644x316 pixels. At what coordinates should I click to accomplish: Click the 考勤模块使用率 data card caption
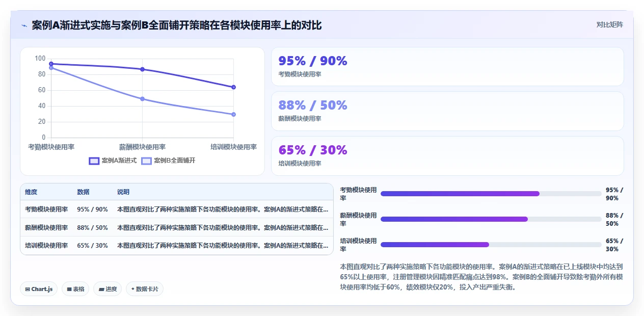click(x=300, y=74)
